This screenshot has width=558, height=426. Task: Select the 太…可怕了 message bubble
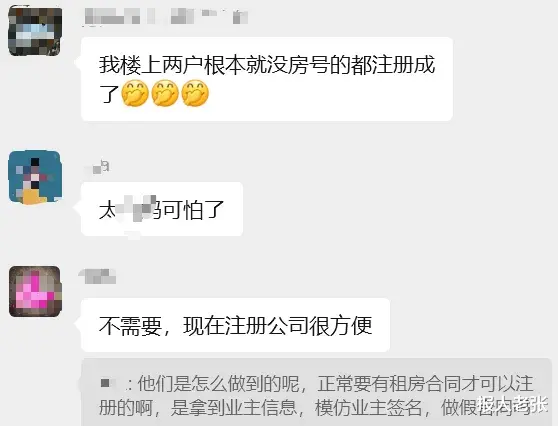click(162, 209)
